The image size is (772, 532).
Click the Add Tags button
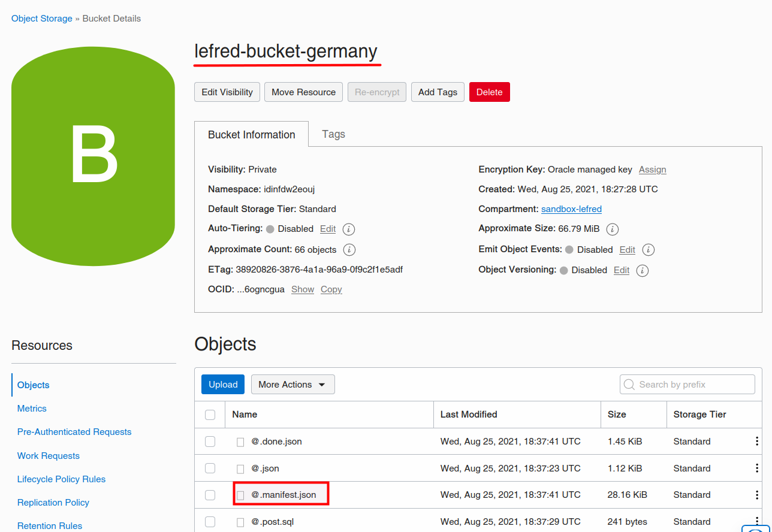[x=438, y=92]
